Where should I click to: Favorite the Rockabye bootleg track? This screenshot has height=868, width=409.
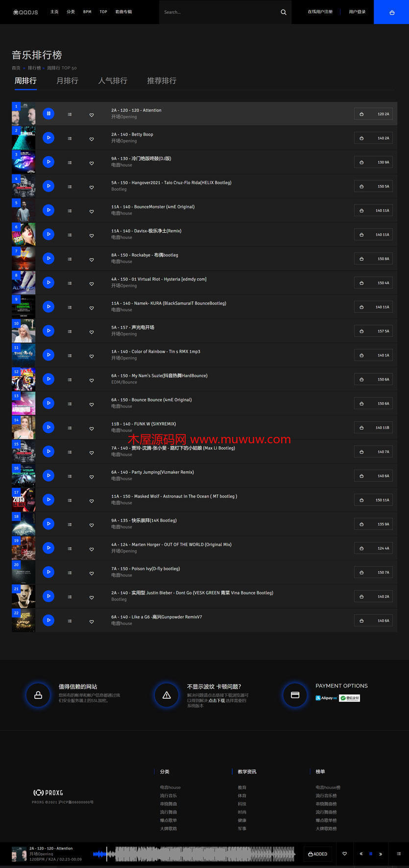click(92, 259)
